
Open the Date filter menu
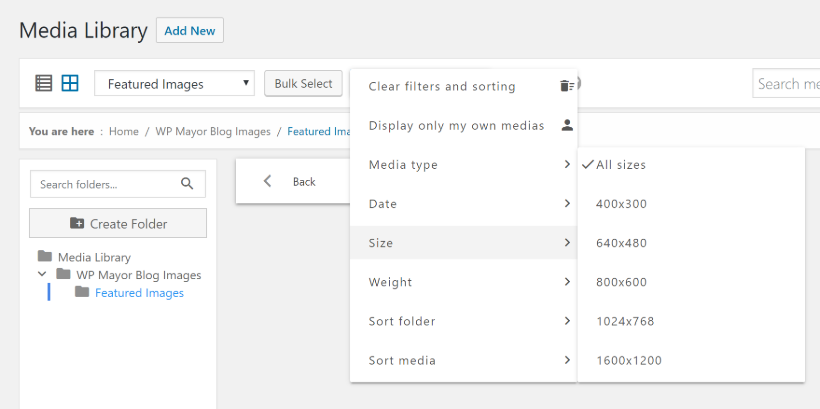(x=463, y=203)
